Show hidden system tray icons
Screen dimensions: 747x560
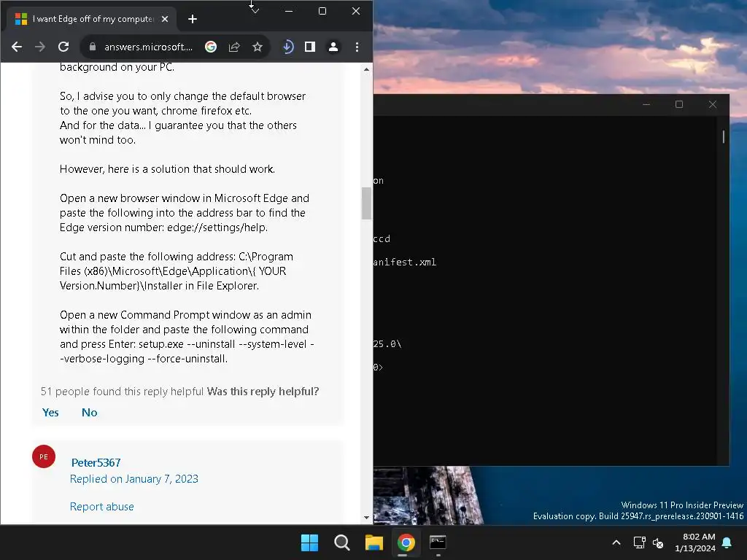[x=616, y=542]
